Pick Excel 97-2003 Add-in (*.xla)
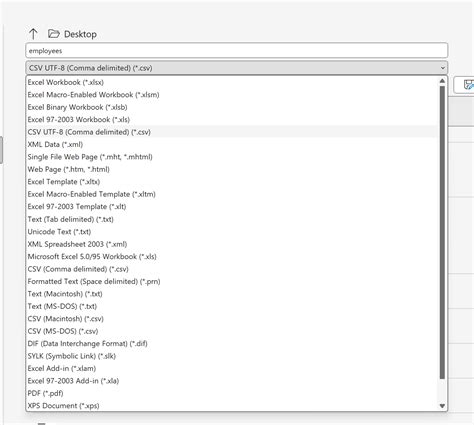Image resolution: width=474 pixels, height=425 pixels. pyautogui.click(x=232, y=381)
